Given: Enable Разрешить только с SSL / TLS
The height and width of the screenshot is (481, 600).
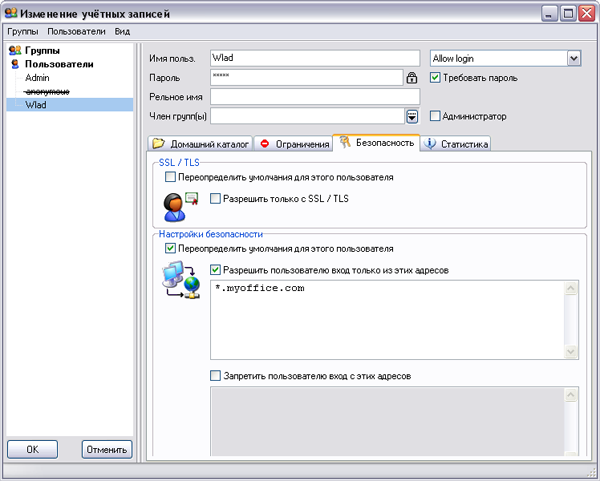Looking at the screenshot, I should [x=215, y=199].
